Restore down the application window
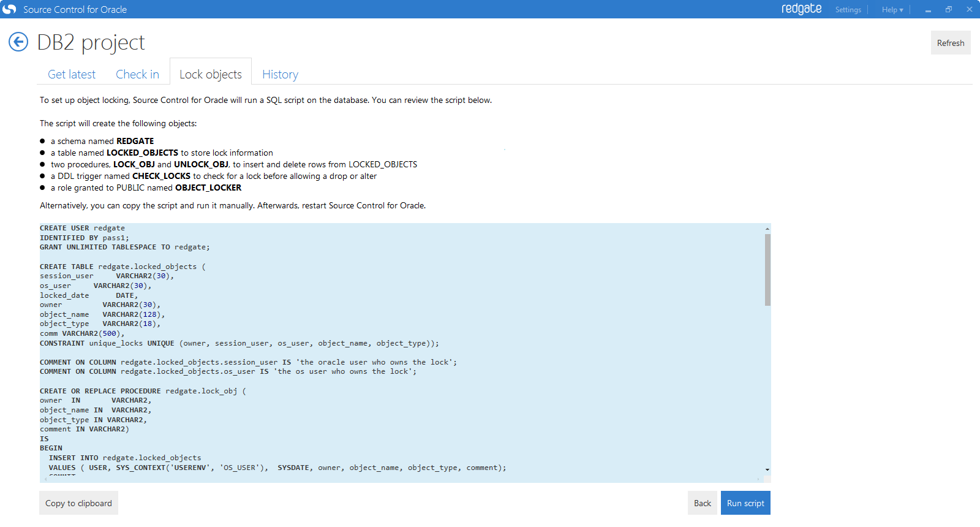This screenshot has height=527, width=980. [949, 9]
